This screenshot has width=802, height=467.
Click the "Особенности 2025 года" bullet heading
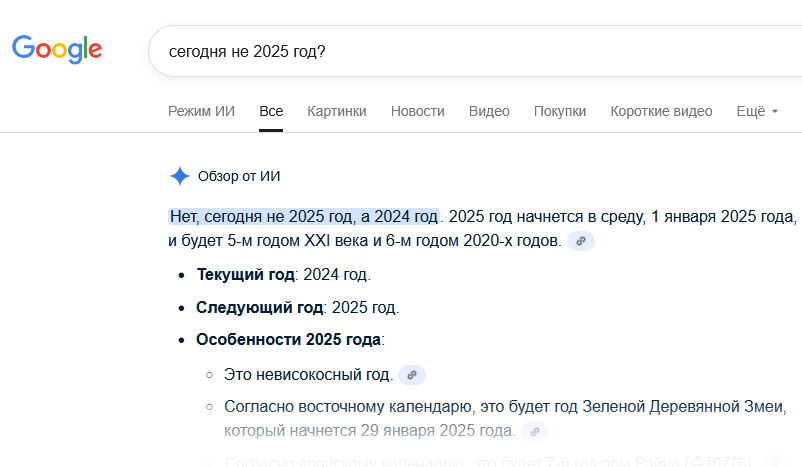pyautogui.click(x=290, y=340)
